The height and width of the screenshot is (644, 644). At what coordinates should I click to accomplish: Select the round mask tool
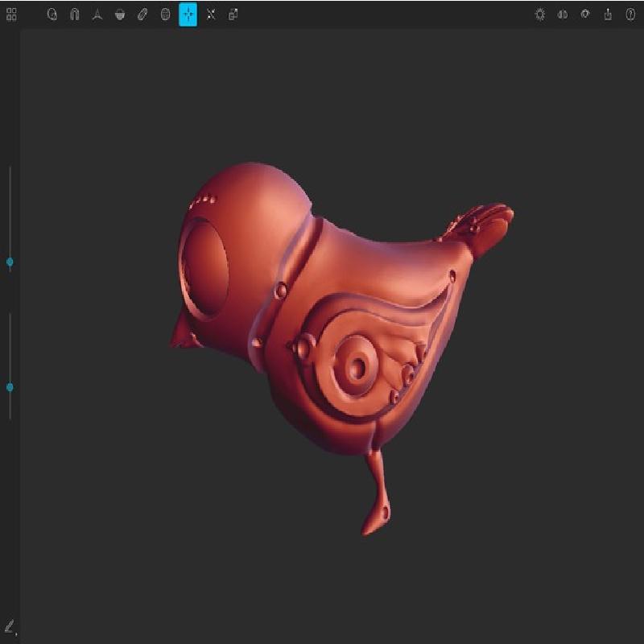coord(165,14)
